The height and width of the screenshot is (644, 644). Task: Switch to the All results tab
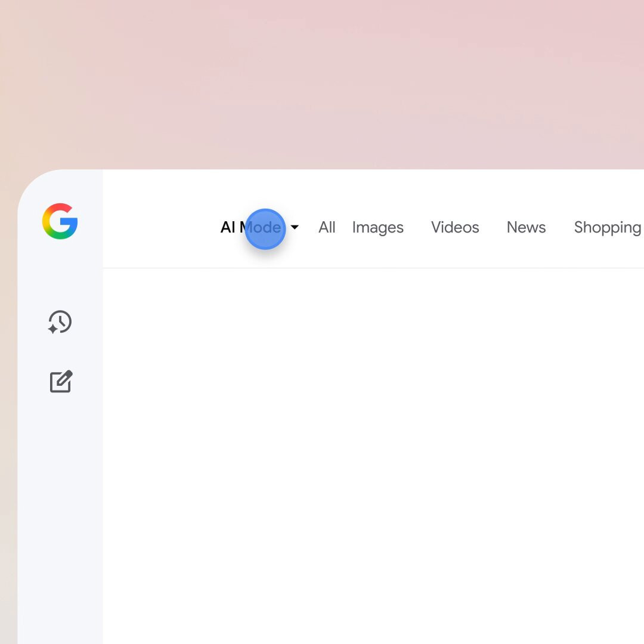coord(327,227)
